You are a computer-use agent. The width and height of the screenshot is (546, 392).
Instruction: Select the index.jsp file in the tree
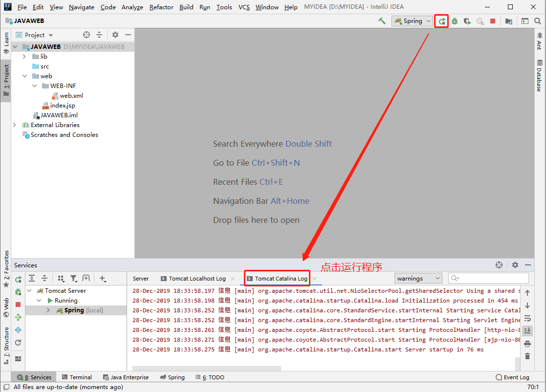[x=59, y=105]
